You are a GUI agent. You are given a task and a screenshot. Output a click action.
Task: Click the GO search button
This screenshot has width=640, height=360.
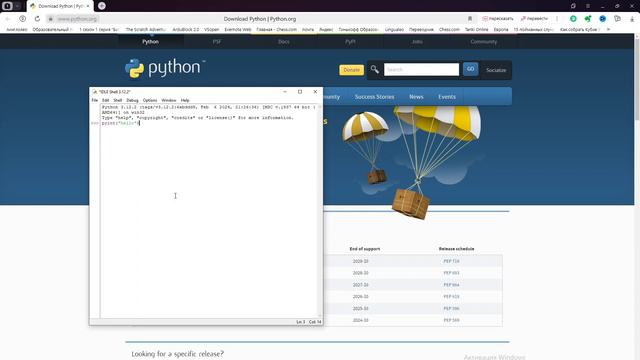(x=470, y=69)
